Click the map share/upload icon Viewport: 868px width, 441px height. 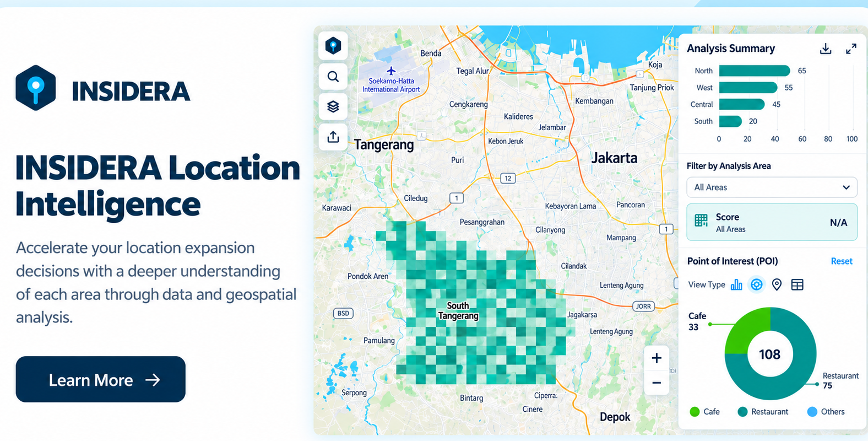click(333, 137)
